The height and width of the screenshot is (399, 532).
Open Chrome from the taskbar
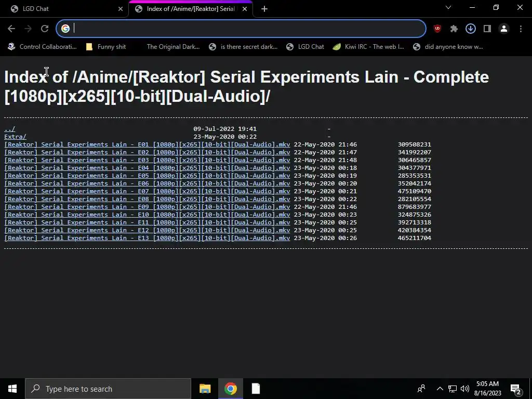pos(230,389)
